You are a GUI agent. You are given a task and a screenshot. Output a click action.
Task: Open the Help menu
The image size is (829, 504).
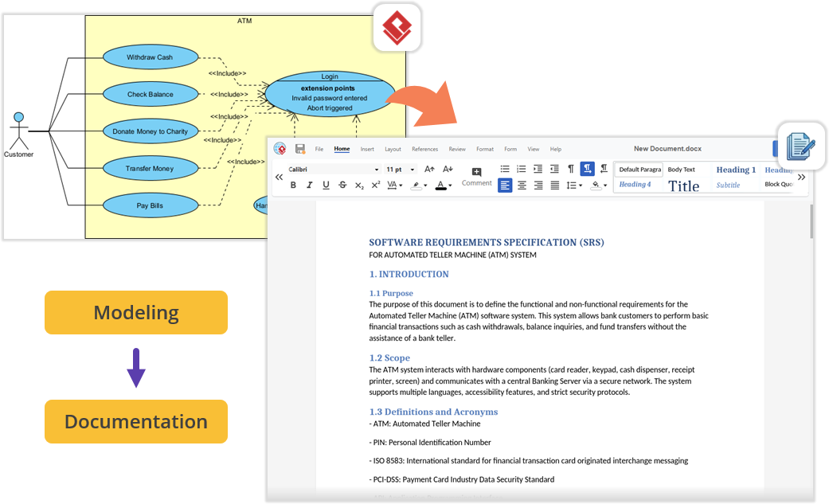(x=555, y=149)
